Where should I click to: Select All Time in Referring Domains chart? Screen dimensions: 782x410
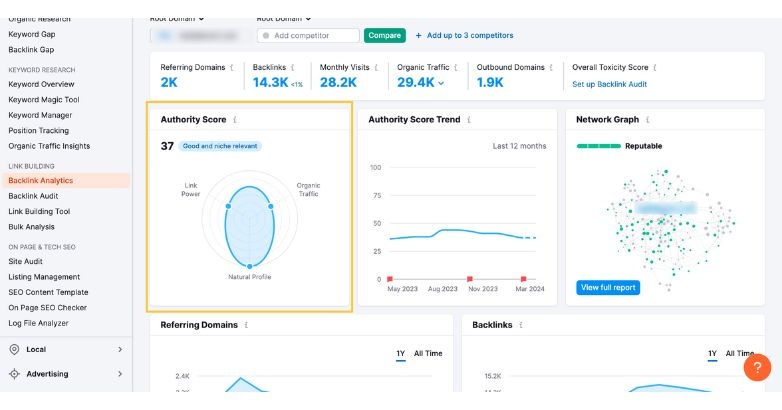pyautogui.click(x=428, y=353)
